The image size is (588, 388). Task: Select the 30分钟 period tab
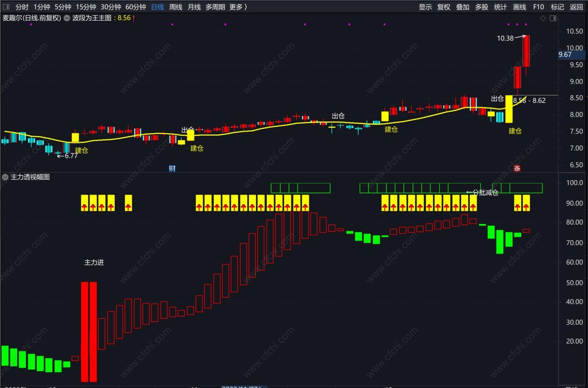pos(111,7)
